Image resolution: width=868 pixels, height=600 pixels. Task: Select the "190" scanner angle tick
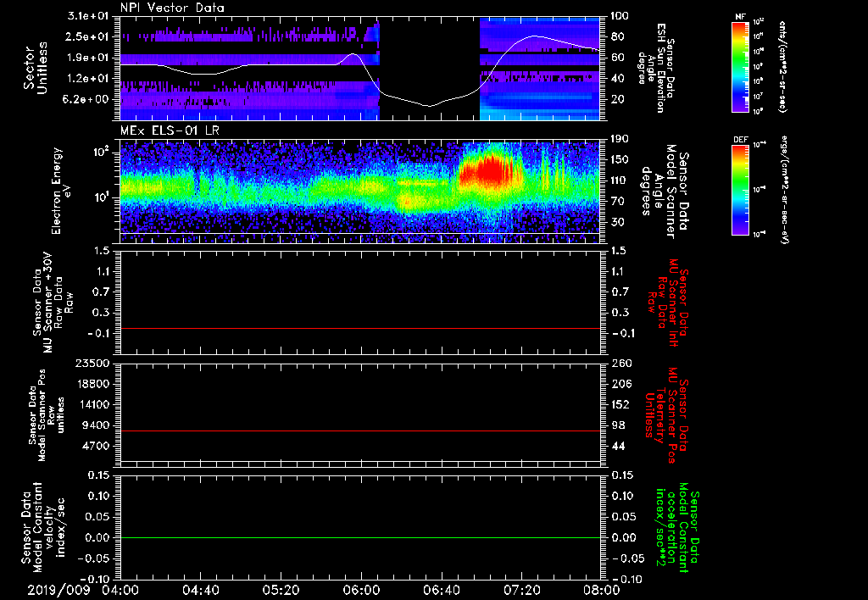620,139
